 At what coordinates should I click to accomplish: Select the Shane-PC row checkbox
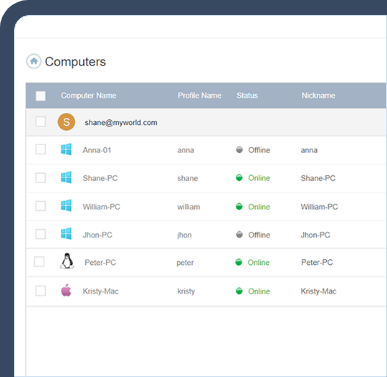click(x=41, y=178)
